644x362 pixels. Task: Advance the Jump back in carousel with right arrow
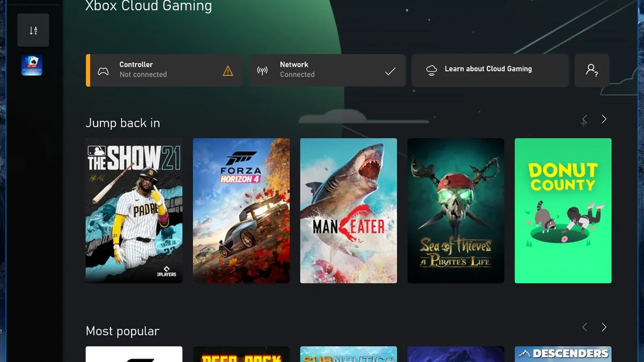(603, 119)
